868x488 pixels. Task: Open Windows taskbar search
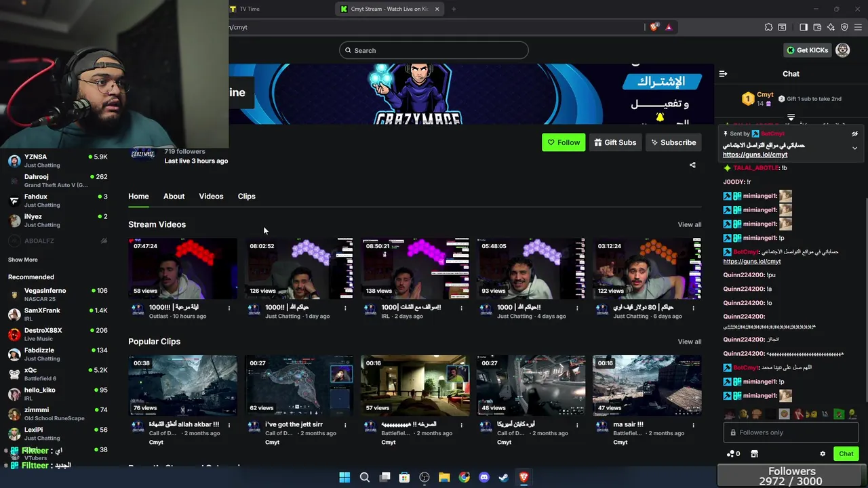click(x=364, y=477)
